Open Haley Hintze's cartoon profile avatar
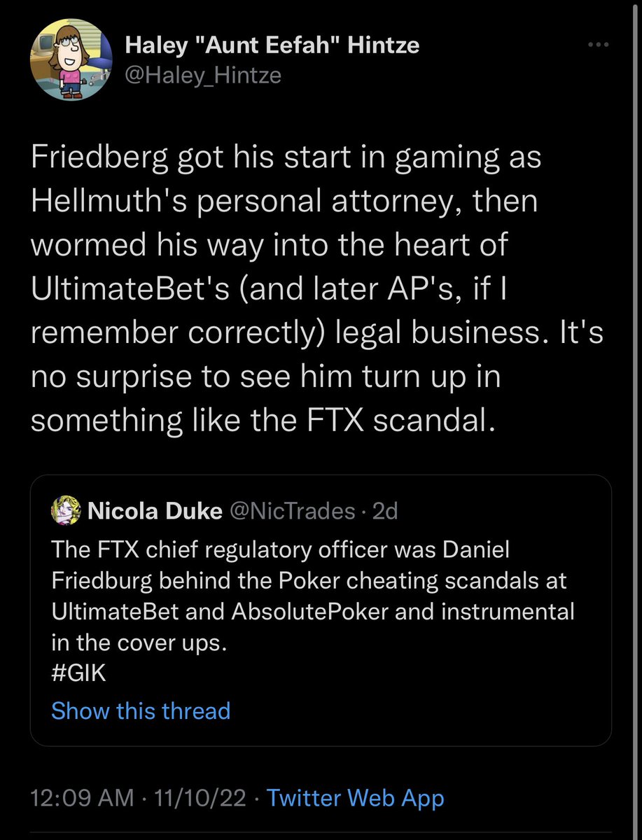This screenshot has height=840, width=642. click(71, 60)
